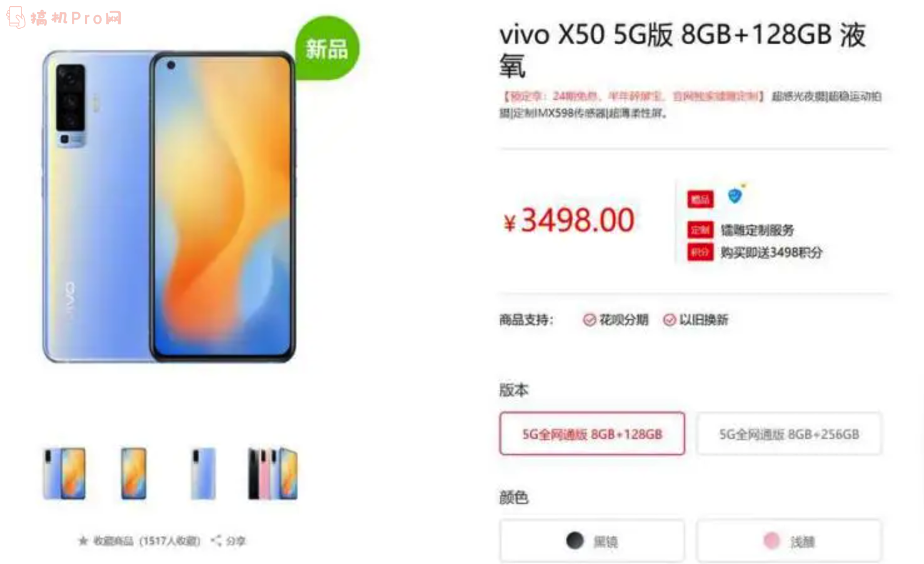
Task: Select the 5G全网通版 8GB+128GB version
Action: tap(592, 433)
